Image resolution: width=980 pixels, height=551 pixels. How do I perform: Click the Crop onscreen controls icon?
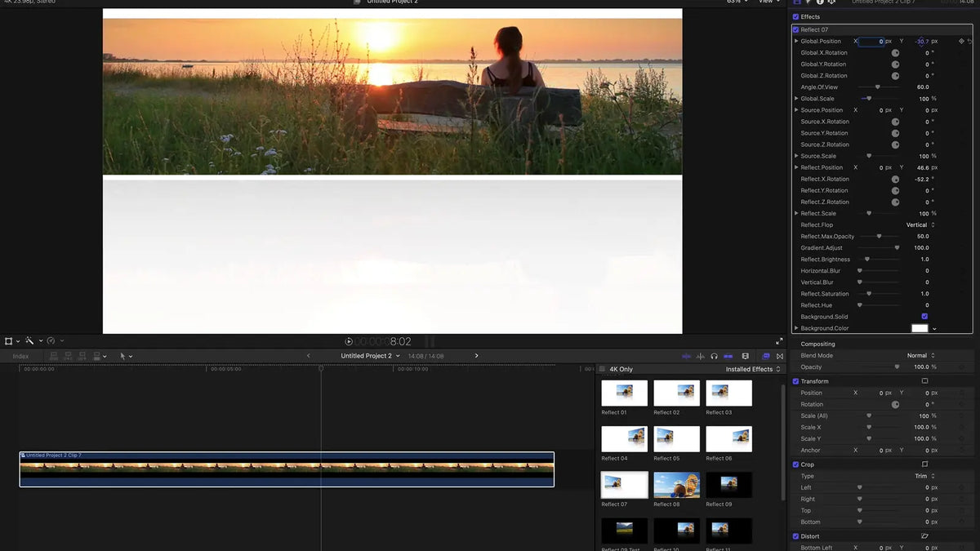(924, 464)
